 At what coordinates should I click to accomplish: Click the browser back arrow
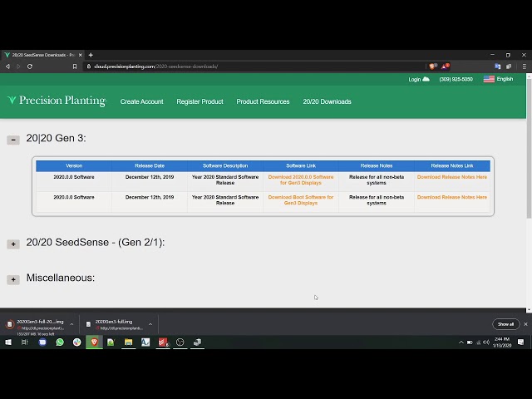(8, 66)
